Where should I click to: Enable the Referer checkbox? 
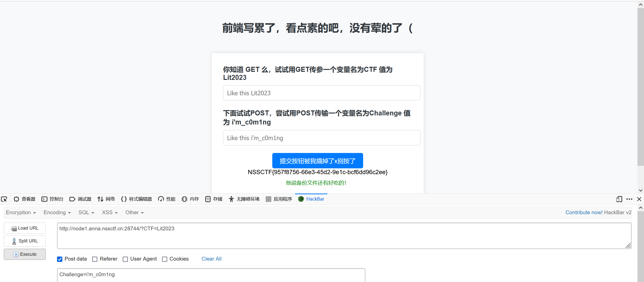pos(95,259)
